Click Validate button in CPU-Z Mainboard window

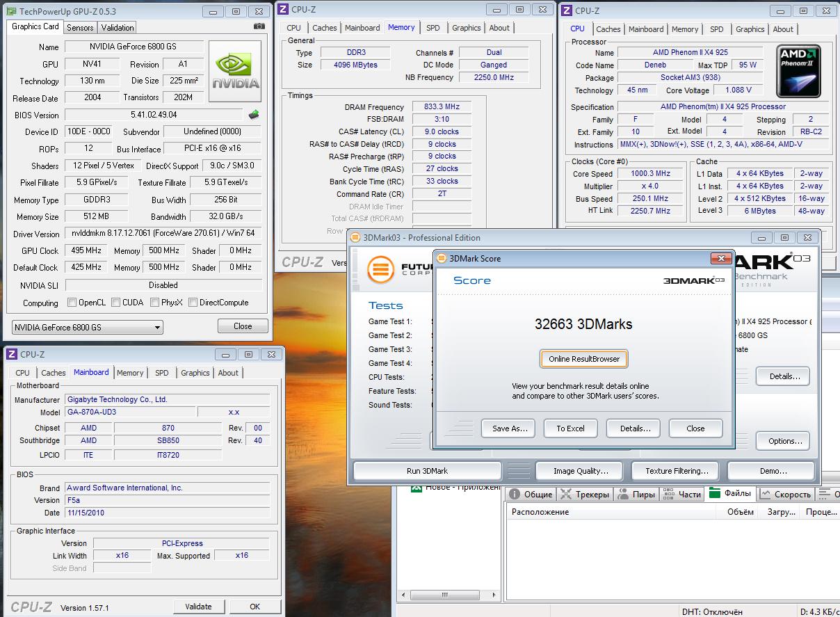(198, 607)
